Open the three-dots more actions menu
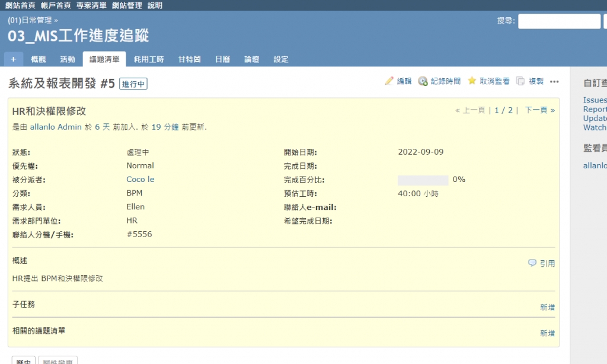607x364 pixels. pyautogui.click(x=554, y=81)
